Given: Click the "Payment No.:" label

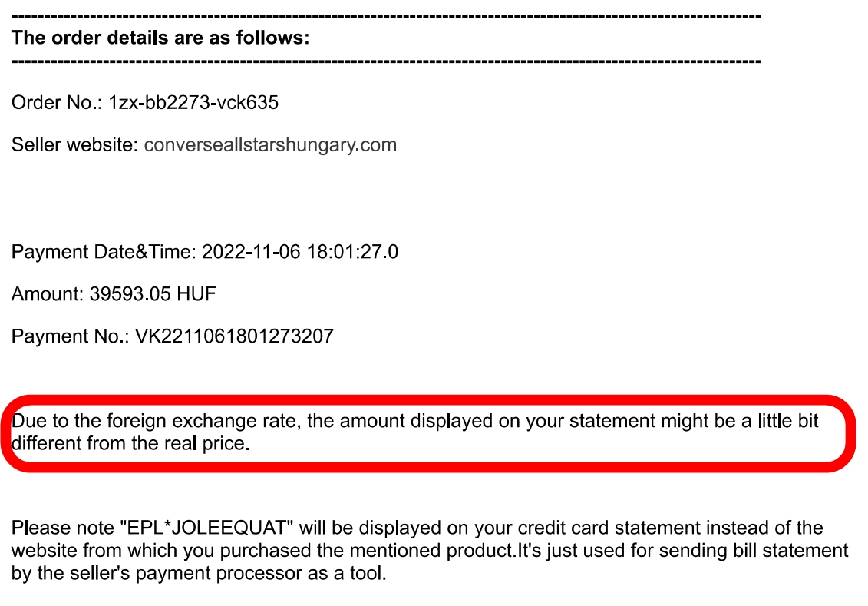Looking at the screenshot, I should coord(71,336).
